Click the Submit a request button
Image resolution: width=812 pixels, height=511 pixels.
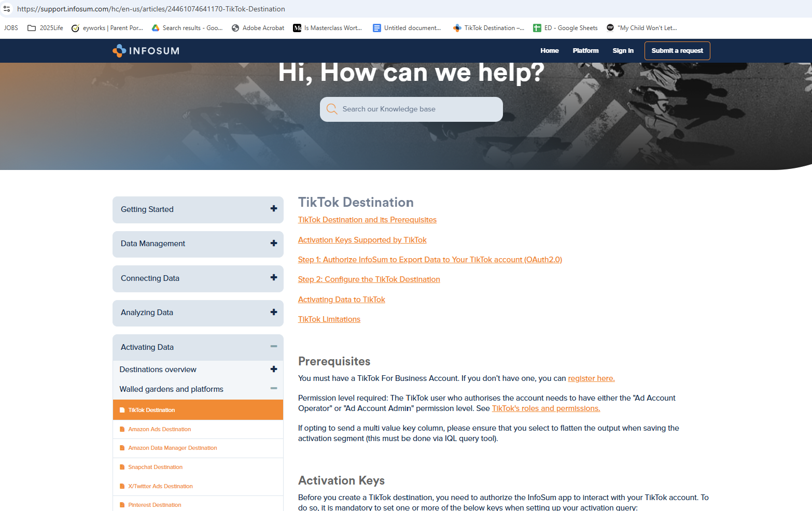tap(677, 51)
